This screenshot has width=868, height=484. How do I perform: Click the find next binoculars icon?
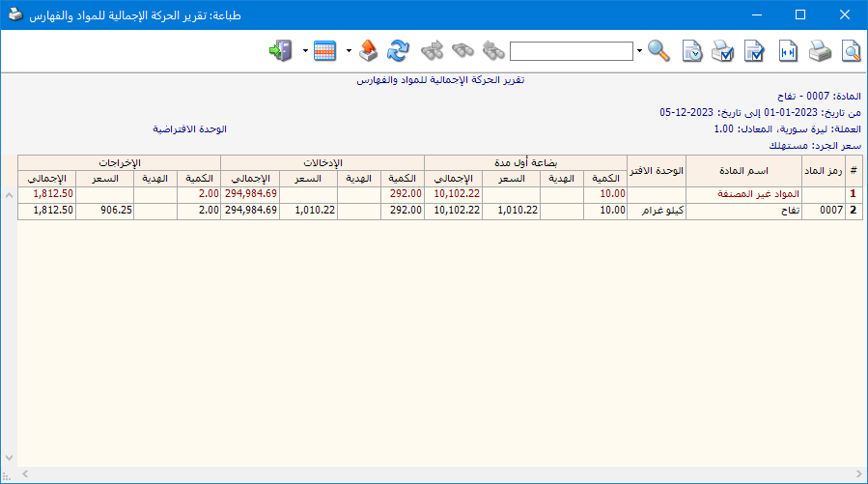[x=432, y=51]
